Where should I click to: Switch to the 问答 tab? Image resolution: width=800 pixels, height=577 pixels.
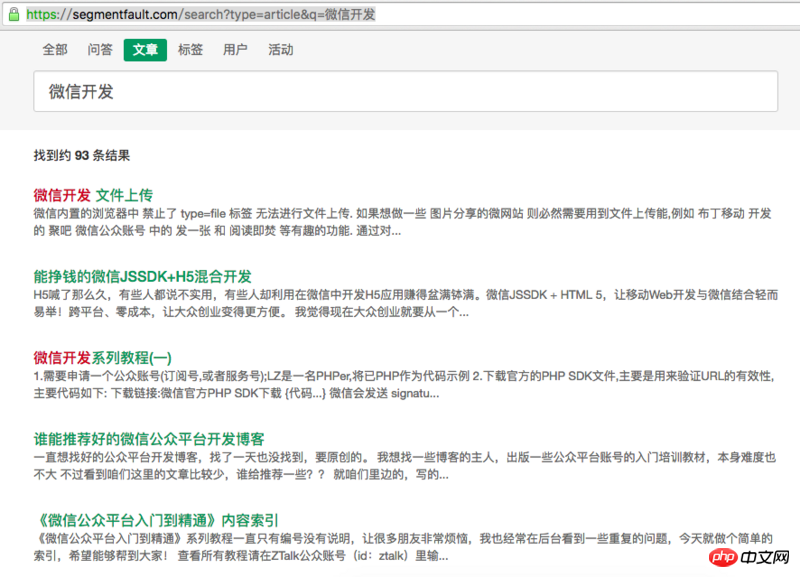pyautogui.click(x=99, y=50)
